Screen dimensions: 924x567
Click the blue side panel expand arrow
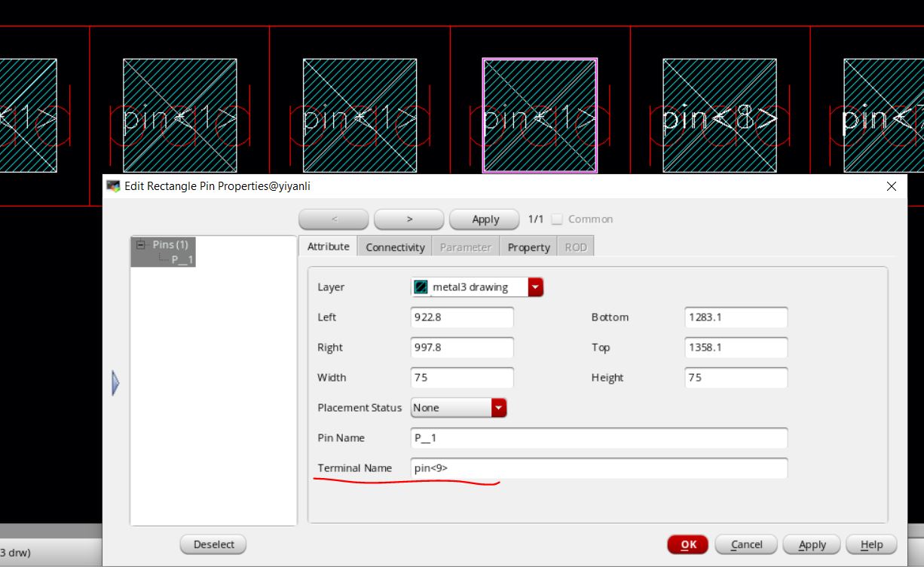115,383
